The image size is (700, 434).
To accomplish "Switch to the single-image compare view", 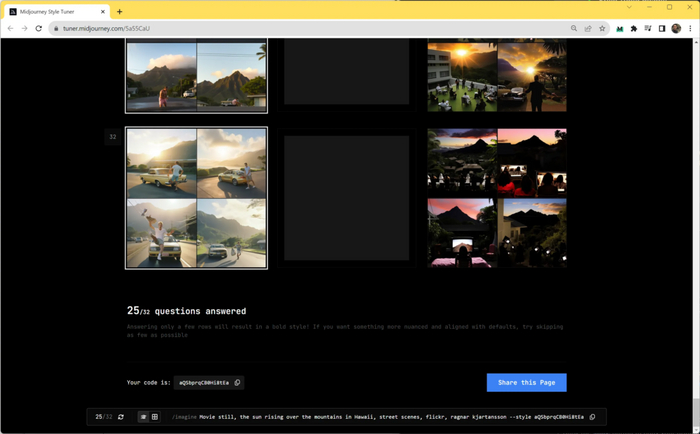I will 143,417.
